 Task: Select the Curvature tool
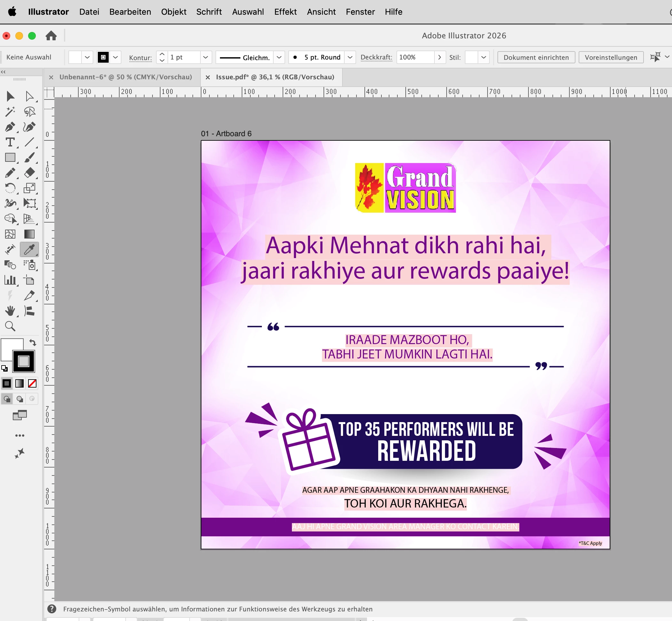[x=29, y=127]
